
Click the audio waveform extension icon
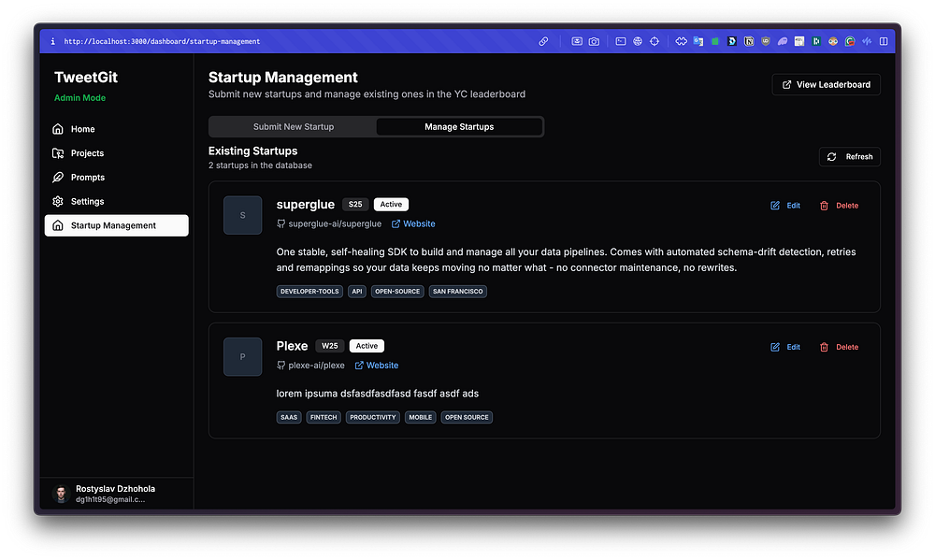pos(867,41)
